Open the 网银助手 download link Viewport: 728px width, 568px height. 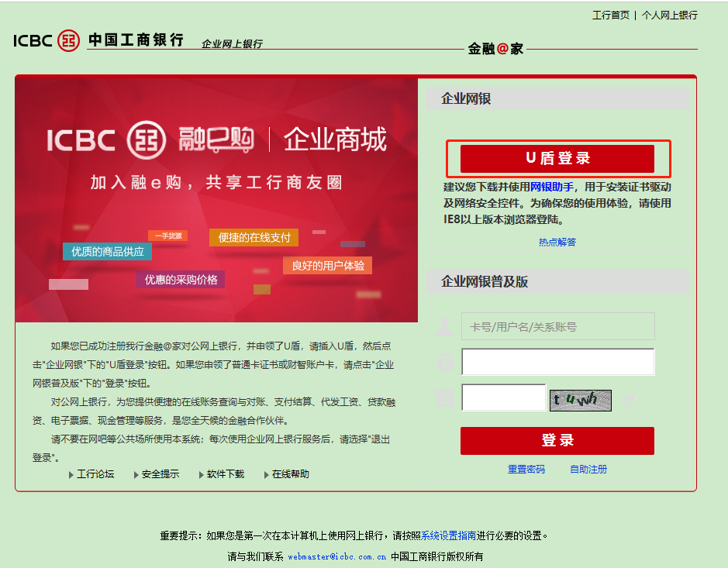point(551,187)
